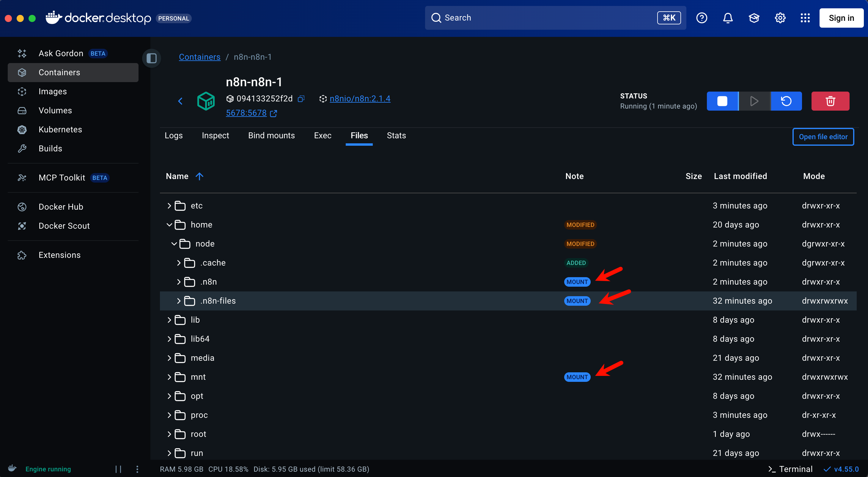This screenshot has width=868, height=477.
Task: Open the apps grid menu icon
Action: (x=805, y=18)
